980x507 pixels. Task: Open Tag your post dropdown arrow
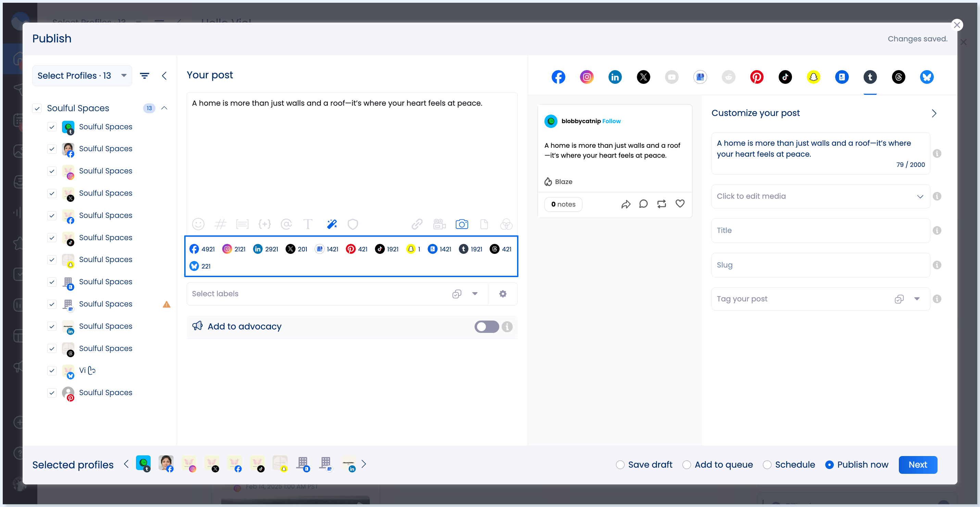917,299
